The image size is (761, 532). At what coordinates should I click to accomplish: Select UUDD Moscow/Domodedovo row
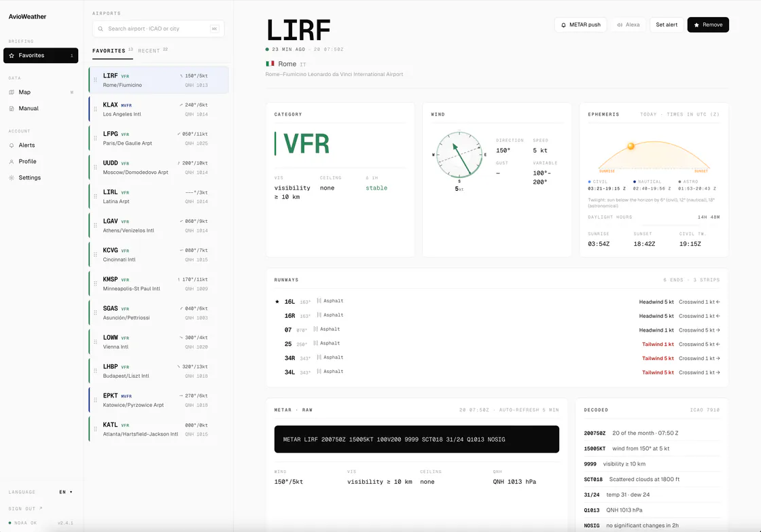[x=159, y=167]
